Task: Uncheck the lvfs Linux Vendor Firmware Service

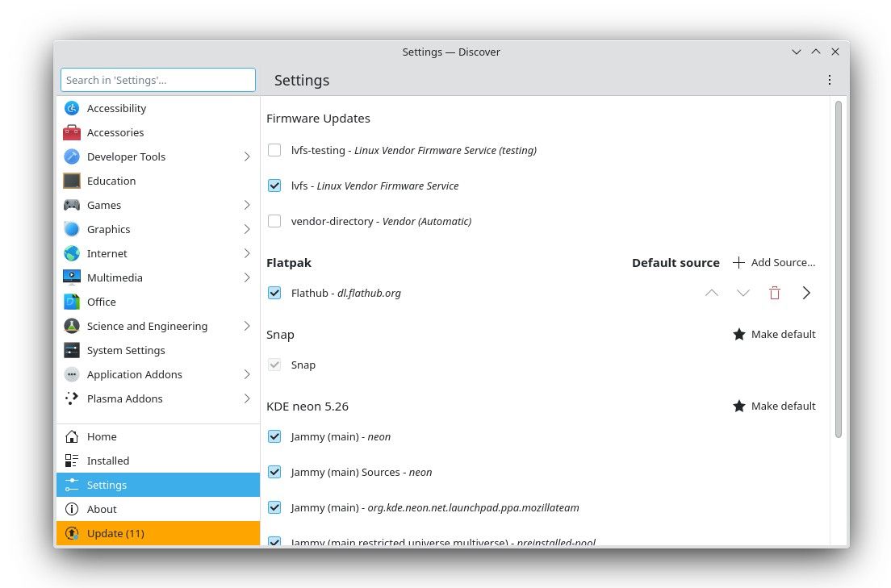Action: 274,186
